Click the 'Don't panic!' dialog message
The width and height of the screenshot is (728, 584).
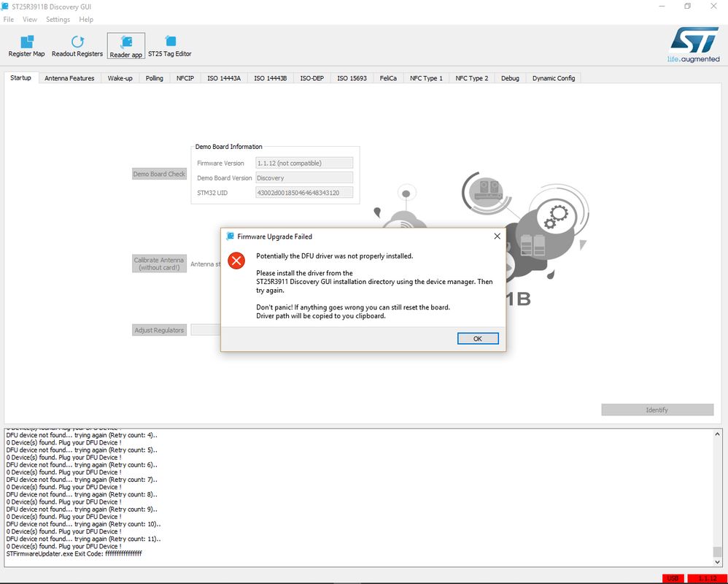[x=353, y=307]
